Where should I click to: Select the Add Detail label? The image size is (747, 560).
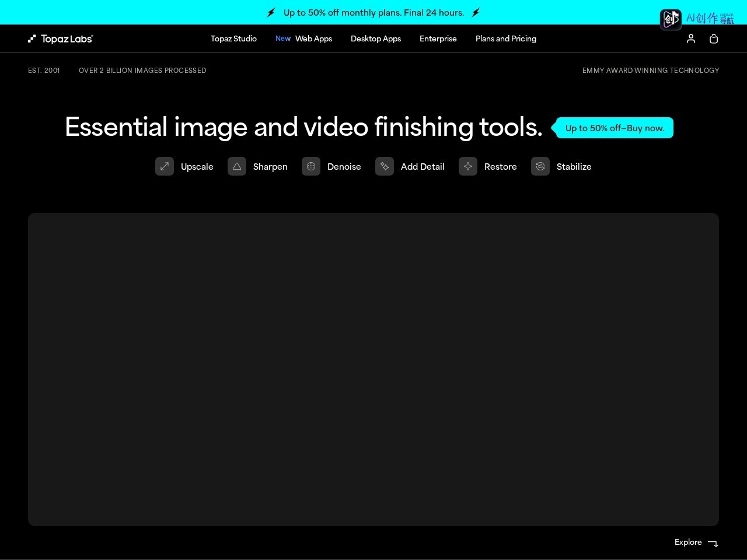(x=423, y=166)
